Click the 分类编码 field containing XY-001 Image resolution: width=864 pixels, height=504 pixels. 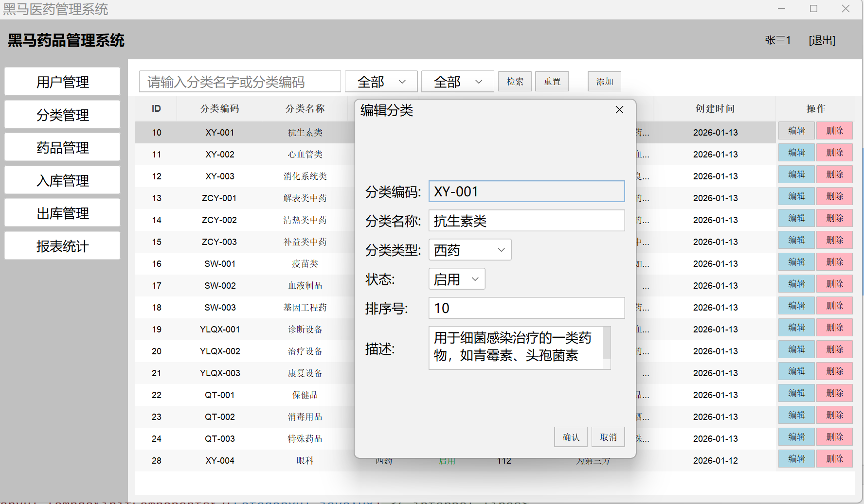(526, 191)
